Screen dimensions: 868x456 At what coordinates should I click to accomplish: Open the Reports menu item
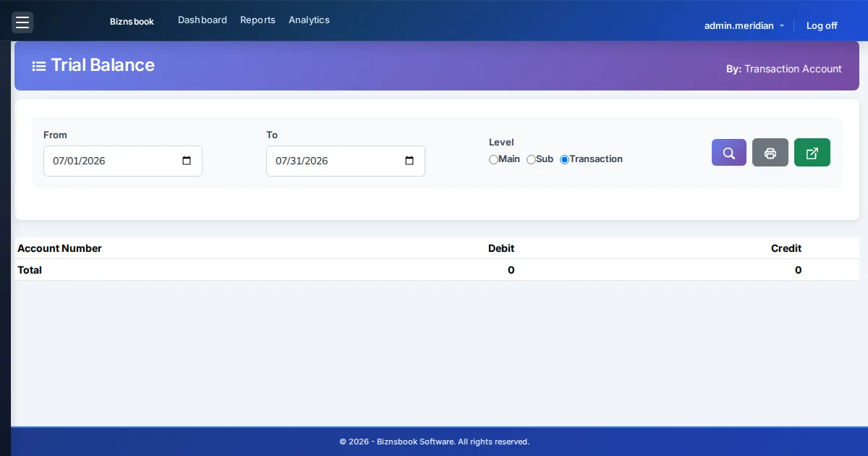tap(258, 20)
